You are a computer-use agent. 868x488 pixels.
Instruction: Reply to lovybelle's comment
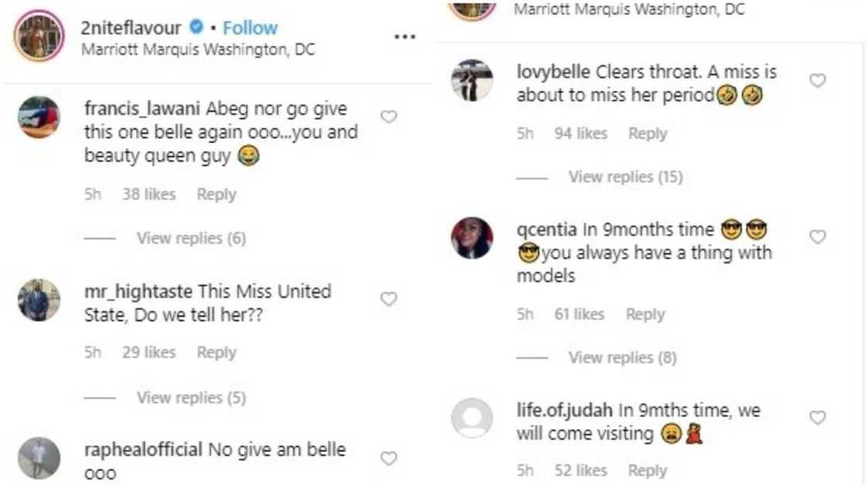coord(649,132)
